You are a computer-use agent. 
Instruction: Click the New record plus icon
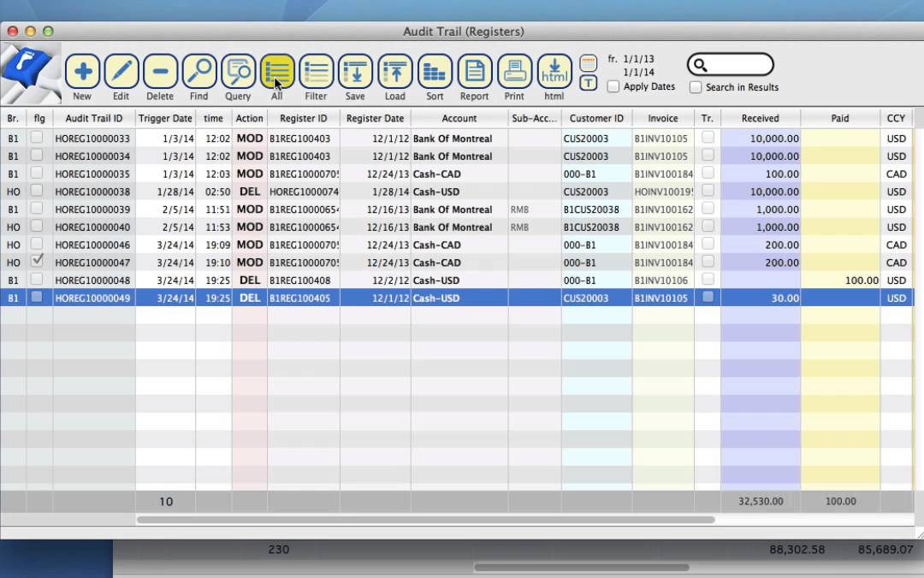point(82,71)
